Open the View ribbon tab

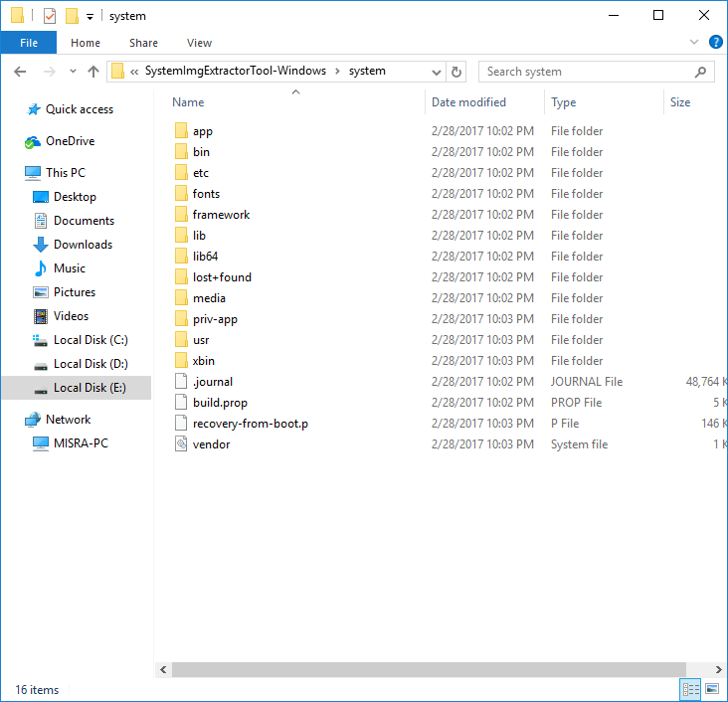coord(199,43)
